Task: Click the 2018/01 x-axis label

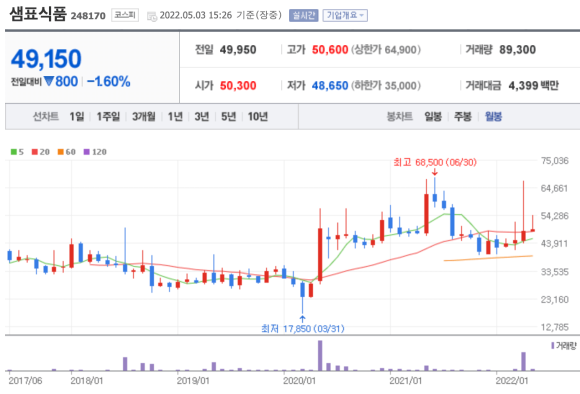Action: tap(87, 381)
